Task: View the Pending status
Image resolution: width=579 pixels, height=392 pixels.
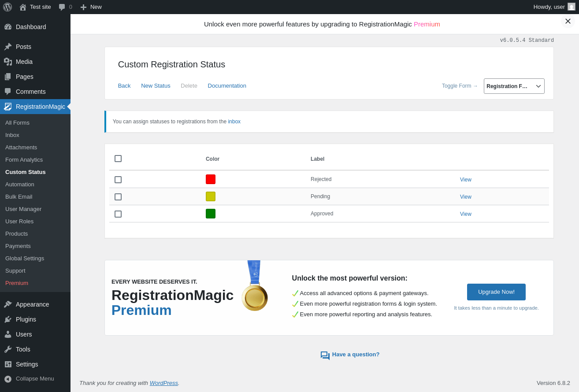Action: tap(466, 197)
